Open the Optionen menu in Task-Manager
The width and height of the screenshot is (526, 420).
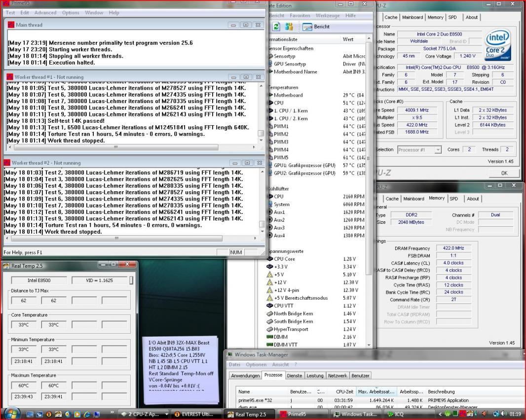[x=256, y=365]
